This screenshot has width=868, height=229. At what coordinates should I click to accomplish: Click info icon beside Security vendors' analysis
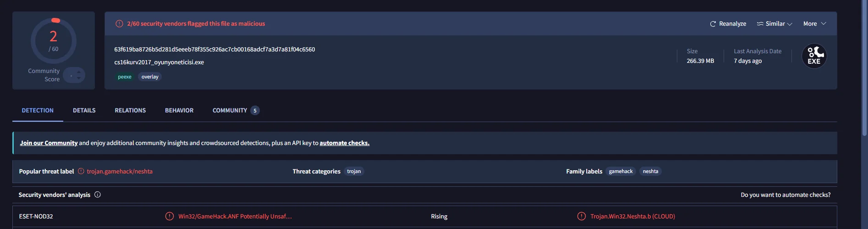pos(98,195)
